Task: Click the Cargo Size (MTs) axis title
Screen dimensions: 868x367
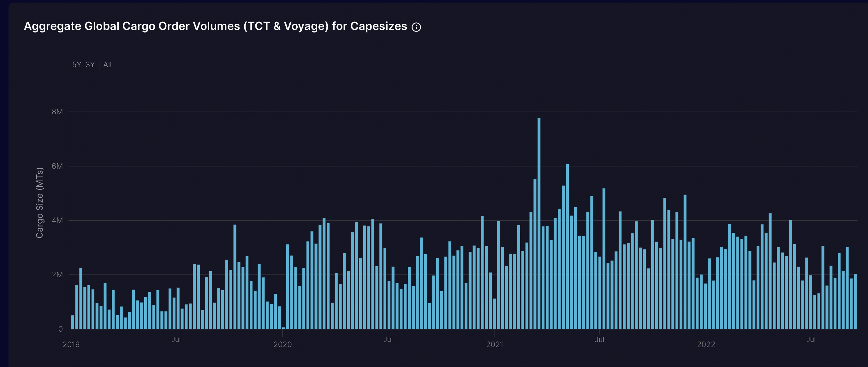Action: coord(39,203)
